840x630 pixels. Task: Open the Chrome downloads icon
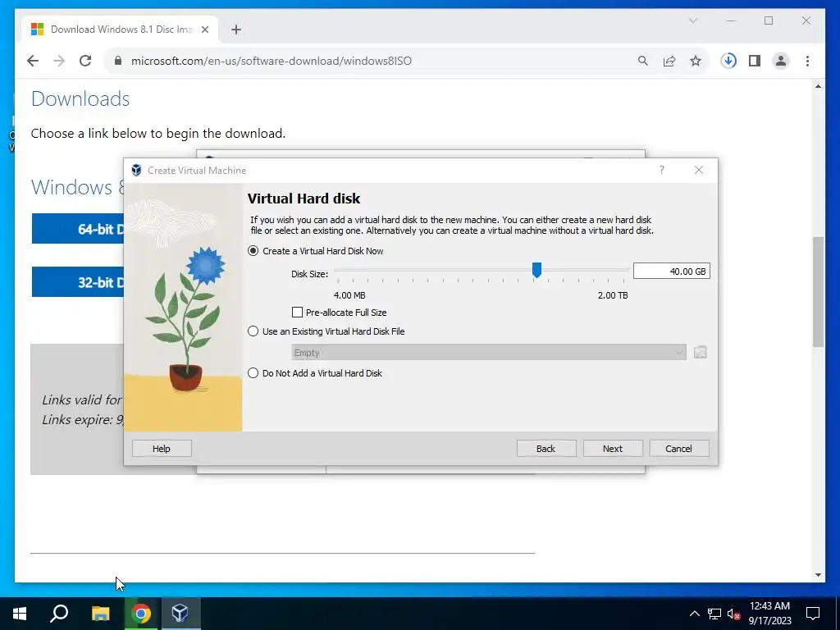point(728,61)
